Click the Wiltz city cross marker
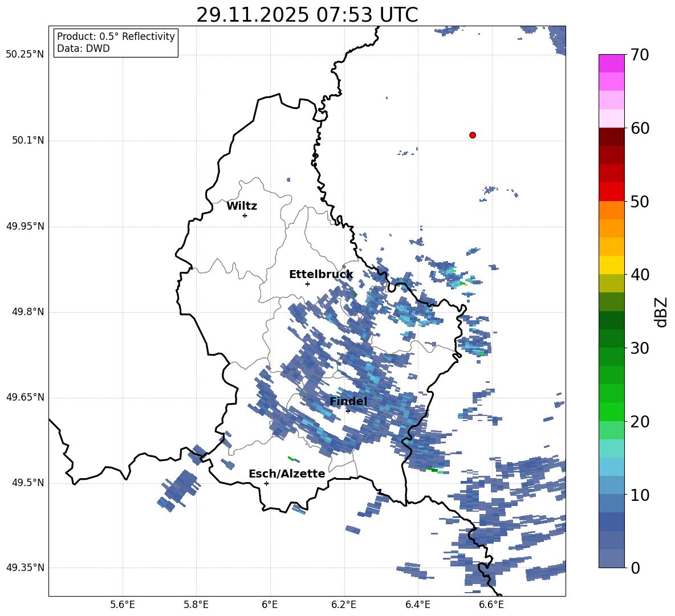This screenshot has height=616, width=675. tap(245, 215)
